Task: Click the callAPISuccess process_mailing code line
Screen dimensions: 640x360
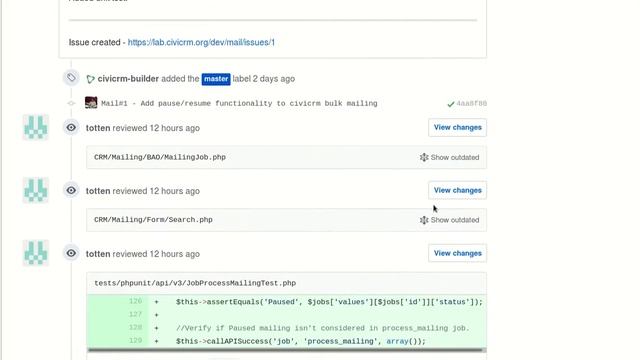Action: point(301,341)
